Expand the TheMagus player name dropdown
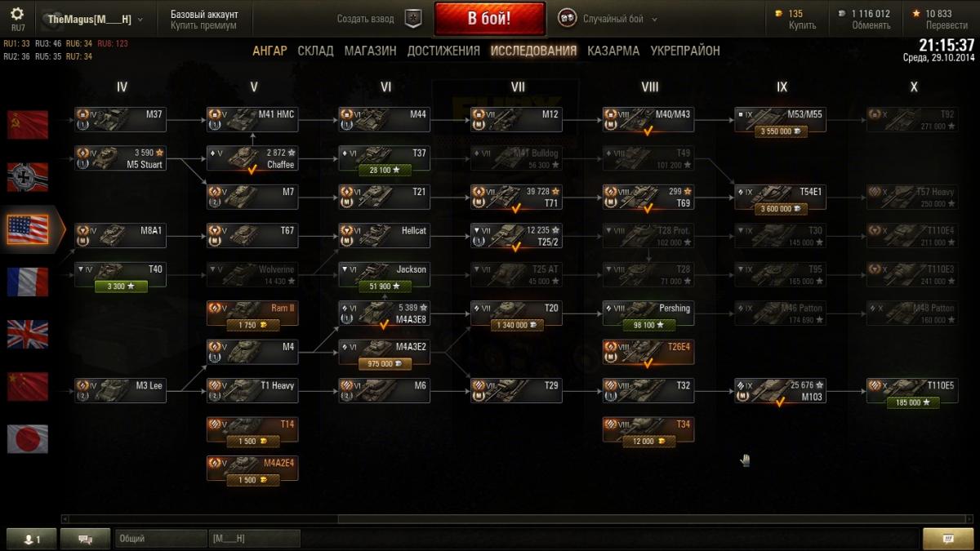Viewport: 980px width, 551px height. (96, 19)
